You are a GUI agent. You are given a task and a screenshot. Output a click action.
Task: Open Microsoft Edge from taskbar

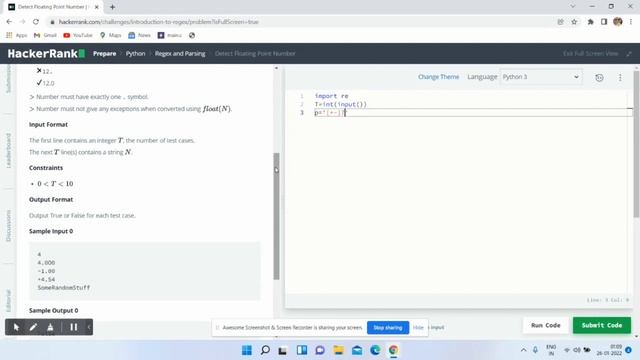[375, 350]
